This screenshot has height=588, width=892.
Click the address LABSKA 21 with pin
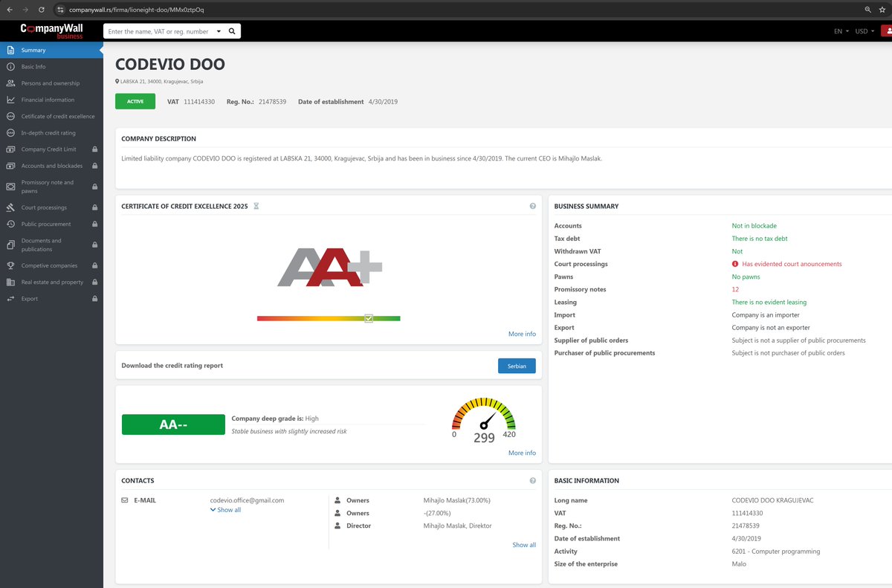click(159, 81)
